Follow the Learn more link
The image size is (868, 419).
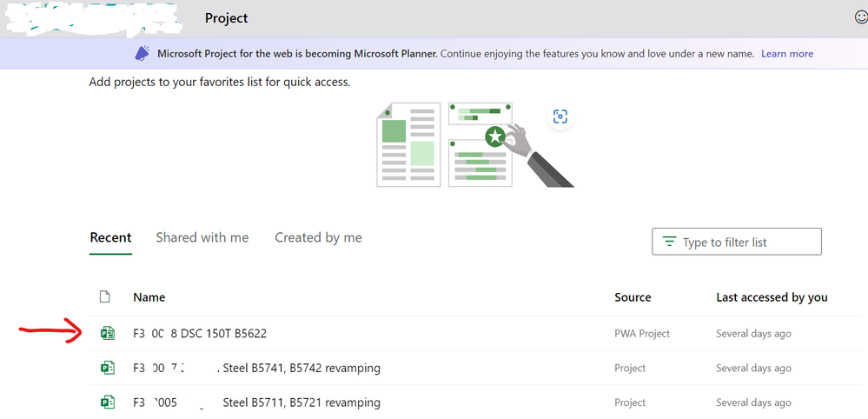(x=787, y=54)
